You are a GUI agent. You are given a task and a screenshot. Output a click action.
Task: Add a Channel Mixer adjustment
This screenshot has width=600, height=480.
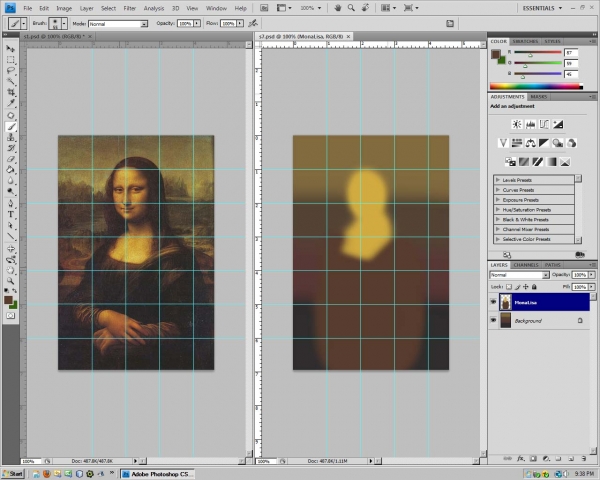click(571, 143)
